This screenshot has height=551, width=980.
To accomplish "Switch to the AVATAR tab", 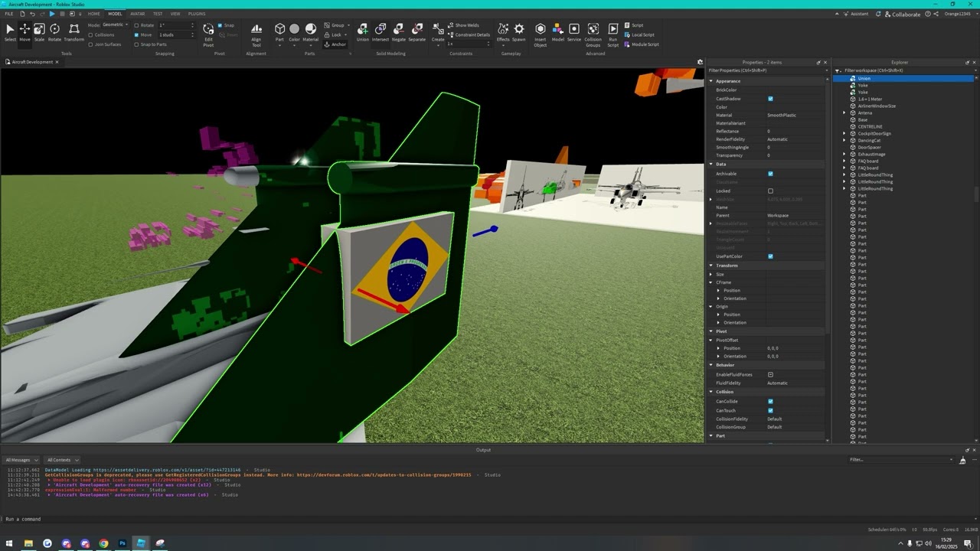I will coord(138,14).
